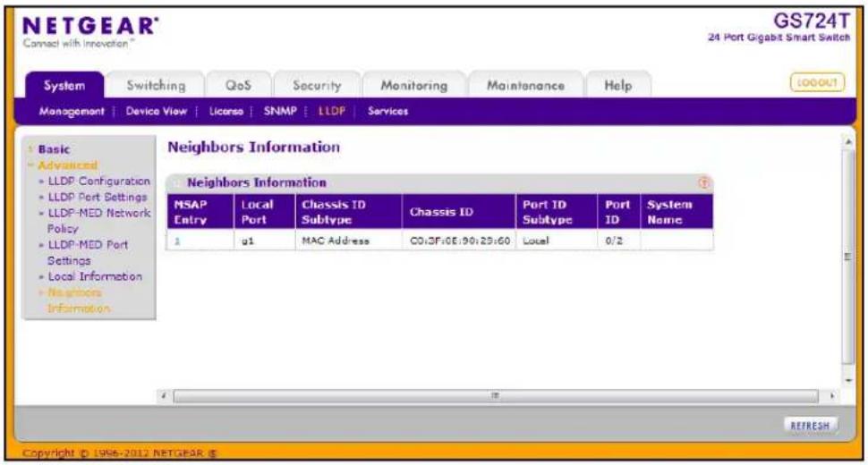Switch to the Switching tab
This screenshot has height=465, width=868.
point(156,85)
